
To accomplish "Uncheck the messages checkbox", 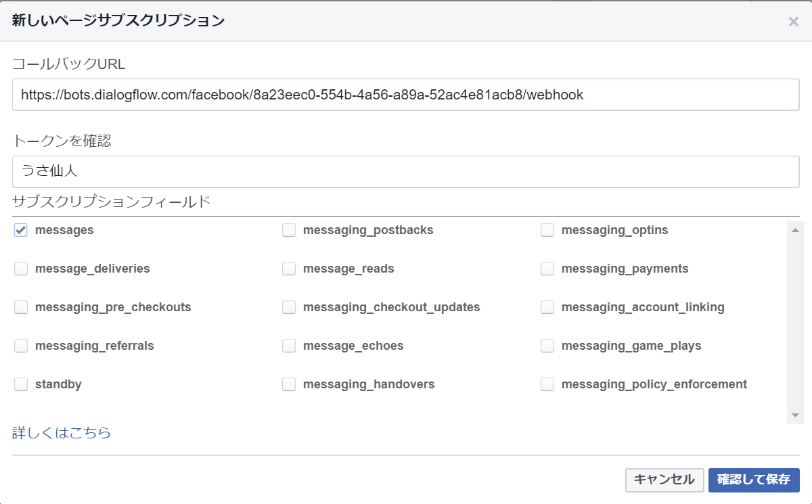I will point(21,230).
